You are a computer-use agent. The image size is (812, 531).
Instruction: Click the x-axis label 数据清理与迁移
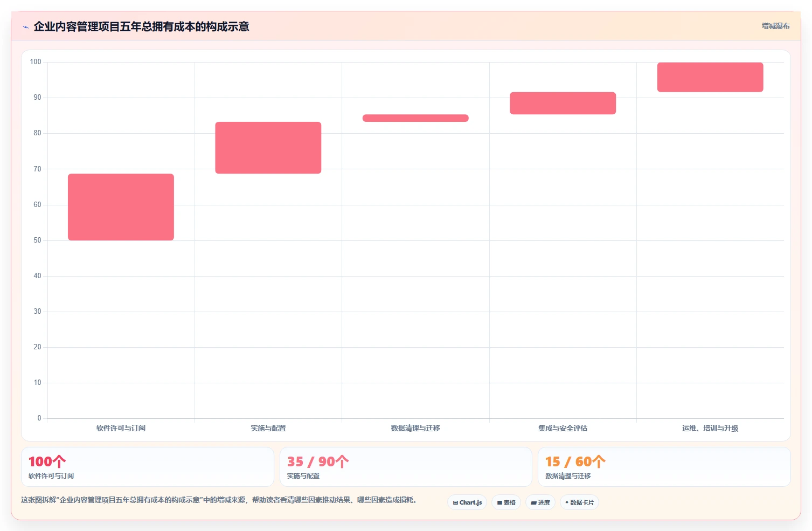pos(415,428)
